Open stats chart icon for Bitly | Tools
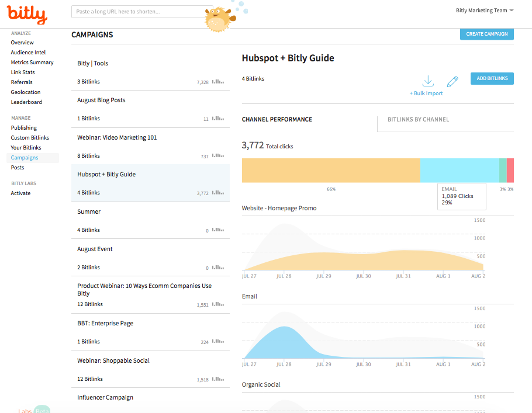This screenshot has height=413, width=532. [x=218, y=82]
